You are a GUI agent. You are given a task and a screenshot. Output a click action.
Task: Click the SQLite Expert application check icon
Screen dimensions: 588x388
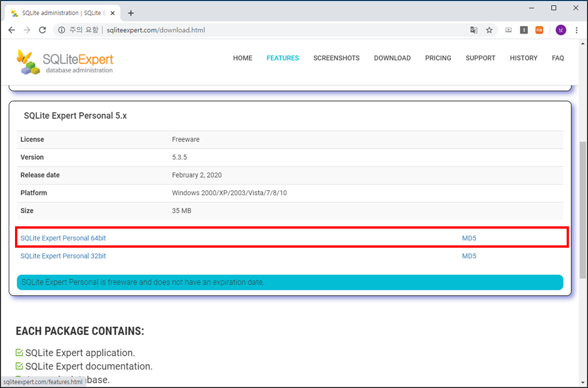point(19,352)
